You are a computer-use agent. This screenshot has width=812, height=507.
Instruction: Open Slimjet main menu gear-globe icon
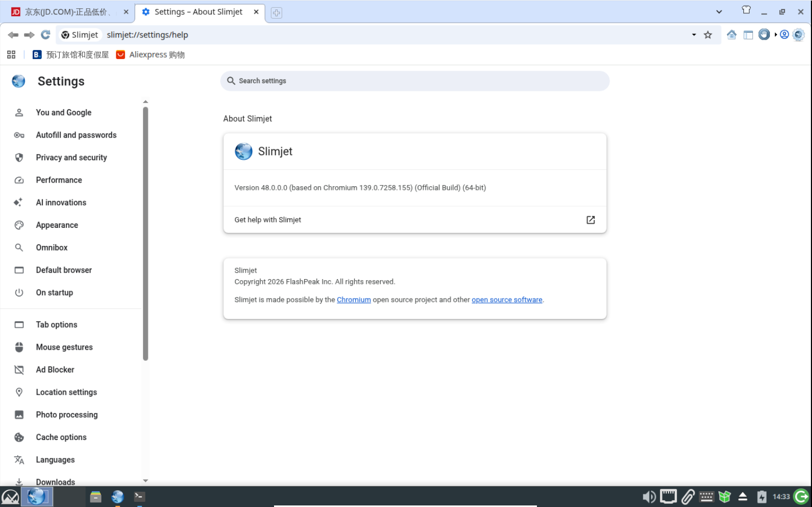(799, 35)
